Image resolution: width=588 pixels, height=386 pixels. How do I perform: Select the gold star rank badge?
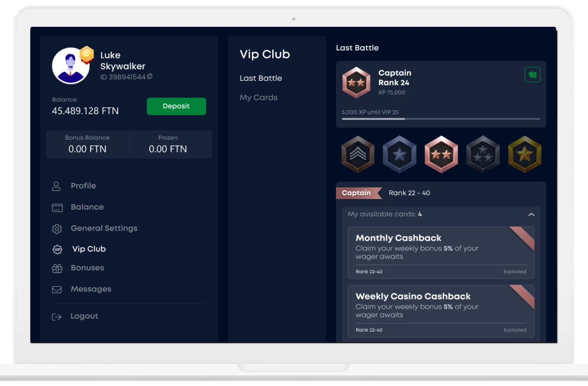coord(524,155)
